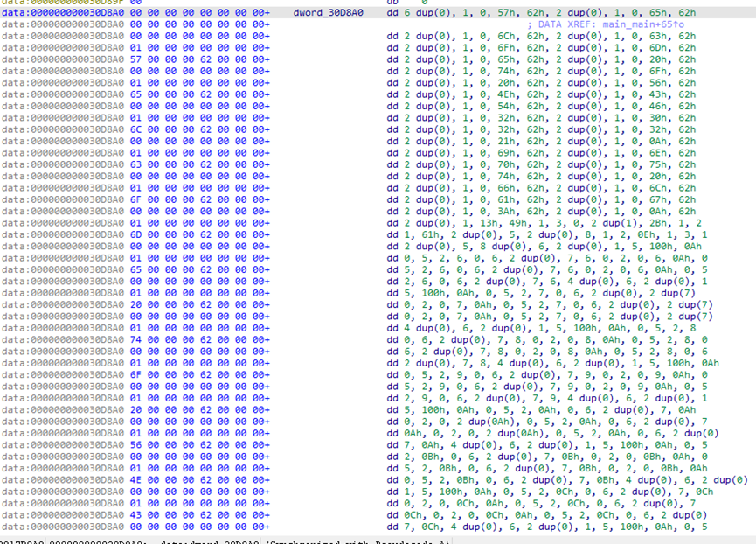
Task: Click hex bytes '63 00 00 00 62 00 00 00+'
Action: tap(200, 164)
